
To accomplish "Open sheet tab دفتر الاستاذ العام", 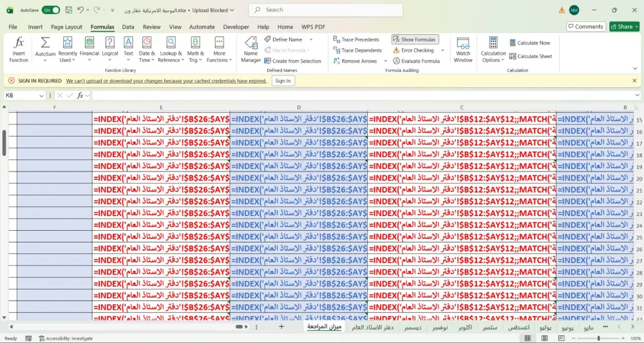I will pyautogui.click(x=372, y=328).
